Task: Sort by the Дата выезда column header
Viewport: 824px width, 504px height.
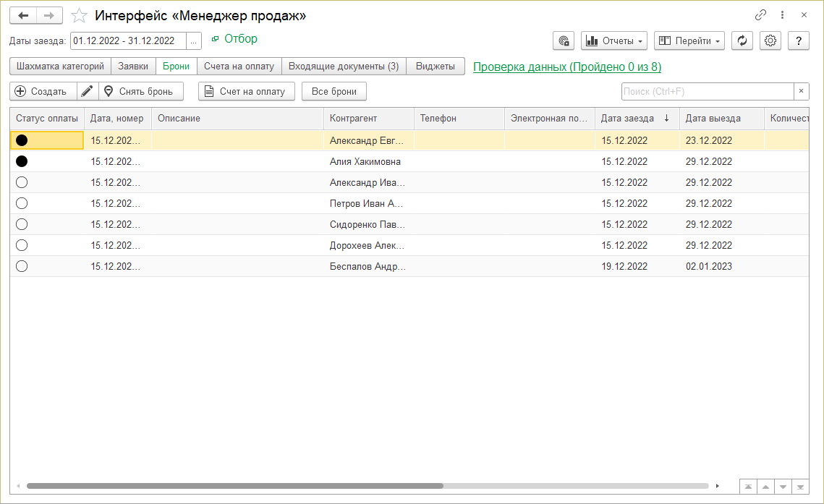Action: [x=721, y=118]
